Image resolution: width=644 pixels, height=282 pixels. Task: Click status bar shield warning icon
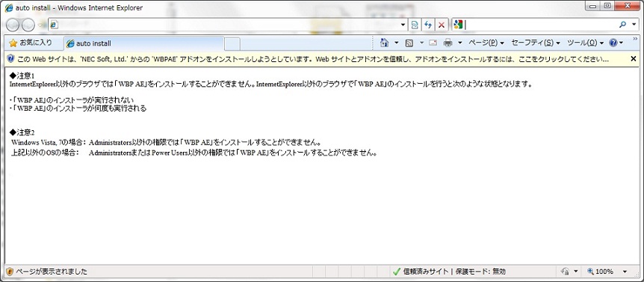tap(10, 272)
